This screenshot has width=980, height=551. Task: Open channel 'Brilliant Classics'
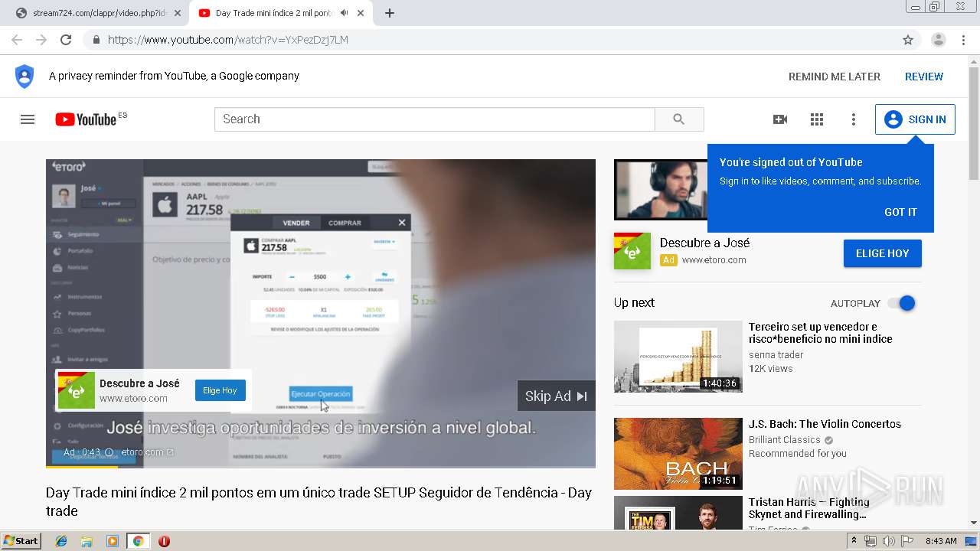(x=785, y=440)
